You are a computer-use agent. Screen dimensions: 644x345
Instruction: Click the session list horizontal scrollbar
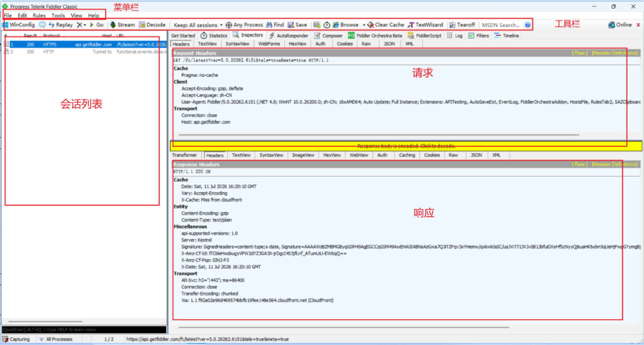pos(45,321)
